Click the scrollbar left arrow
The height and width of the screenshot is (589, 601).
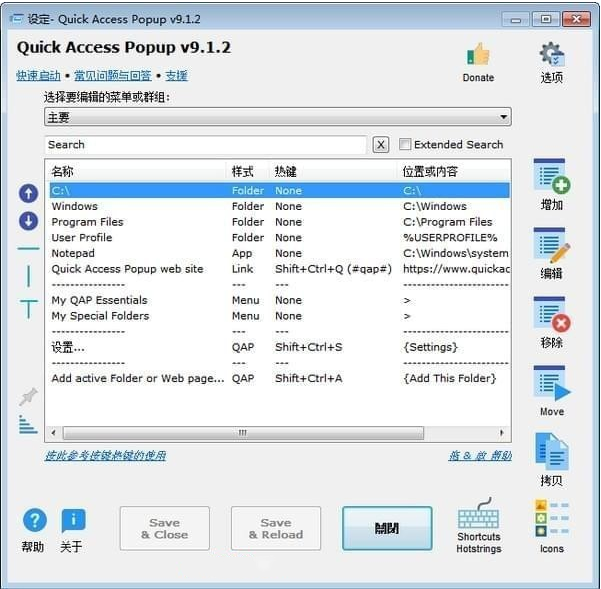54,433
